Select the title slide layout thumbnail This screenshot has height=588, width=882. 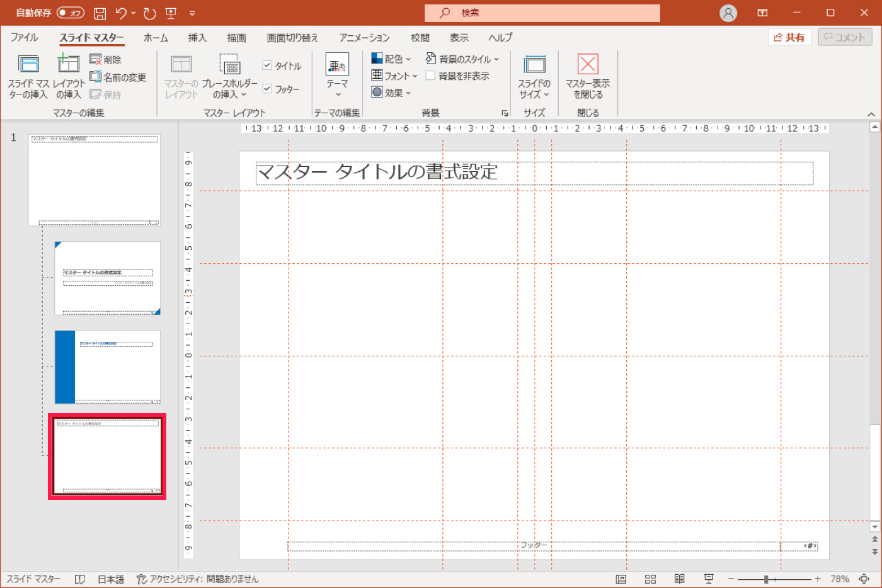(108, 278)
